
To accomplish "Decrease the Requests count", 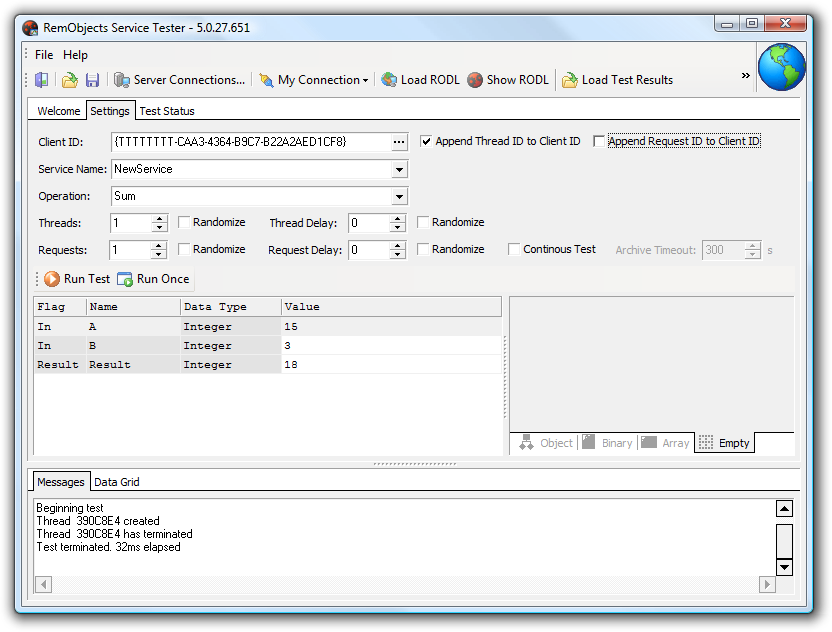I will (x=159, y=255).
